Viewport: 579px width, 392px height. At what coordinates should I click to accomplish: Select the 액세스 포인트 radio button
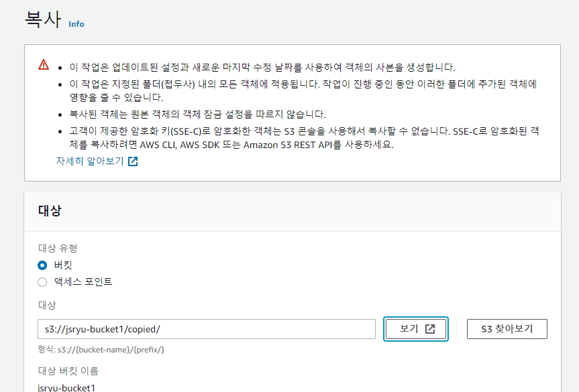43,282
